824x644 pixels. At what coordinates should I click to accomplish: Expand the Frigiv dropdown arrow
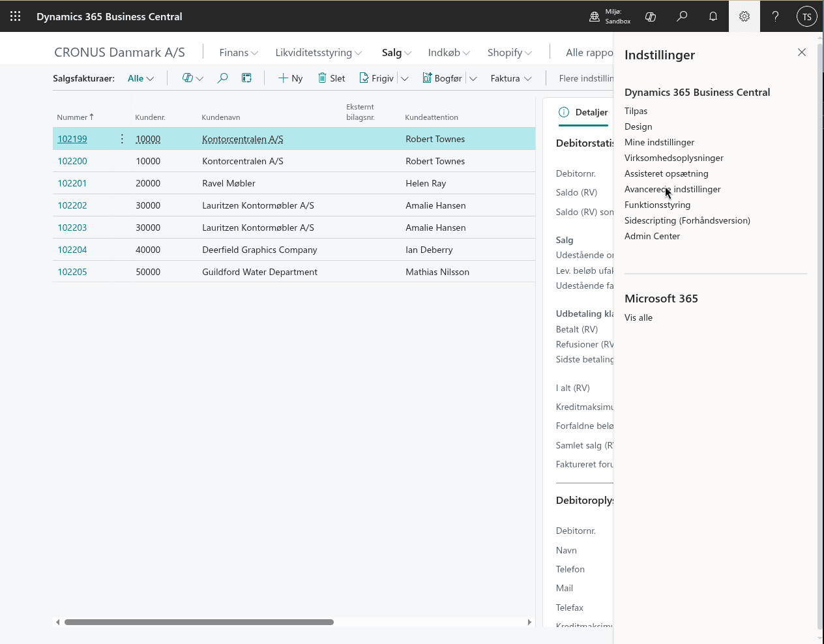[x=404, y=79]
